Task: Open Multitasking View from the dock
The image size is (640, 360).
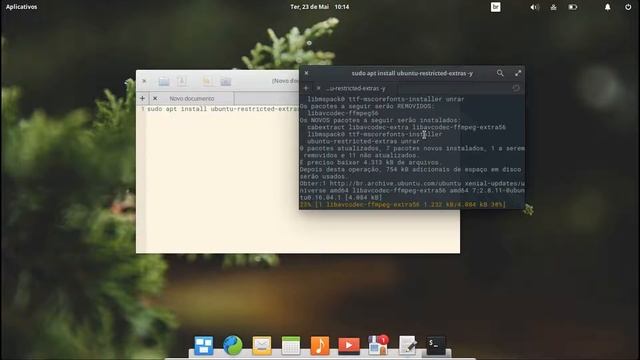Action: click(x=204, y=345)
